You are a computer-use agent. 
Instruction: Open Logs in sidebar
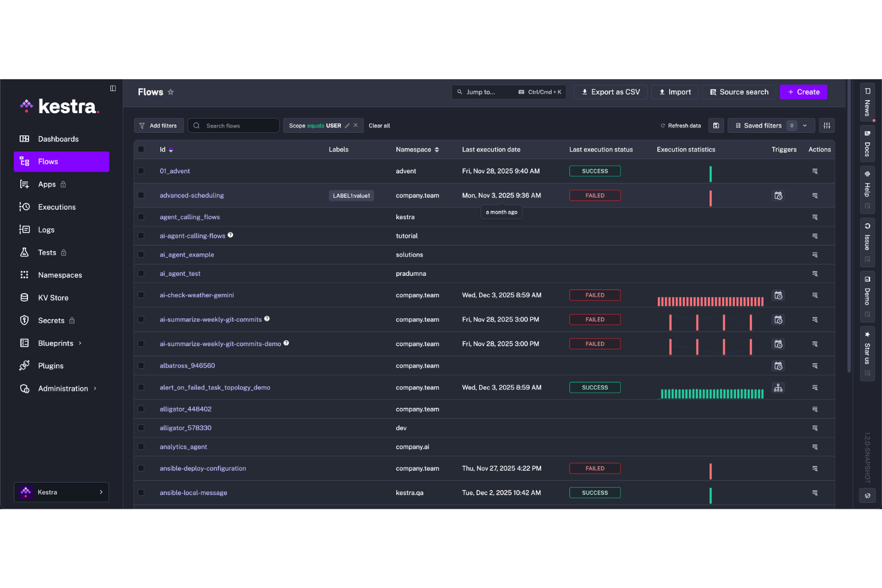coord(61,229)
